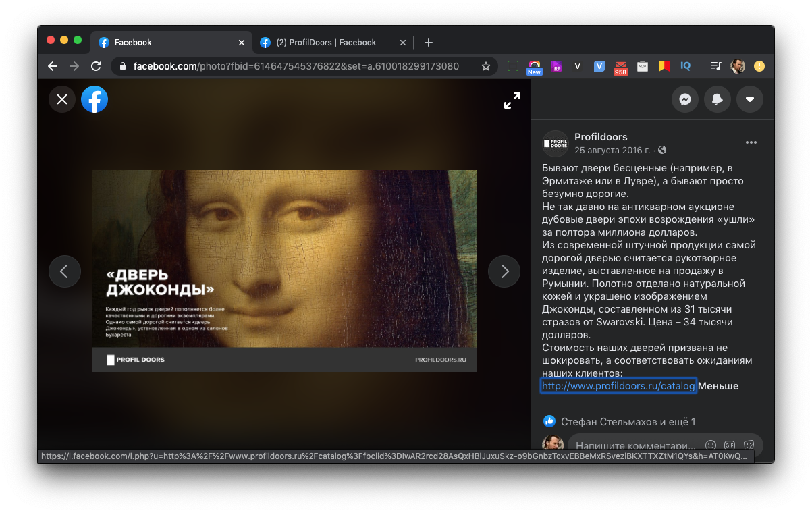Open blue V extension icon

(599, 66)
